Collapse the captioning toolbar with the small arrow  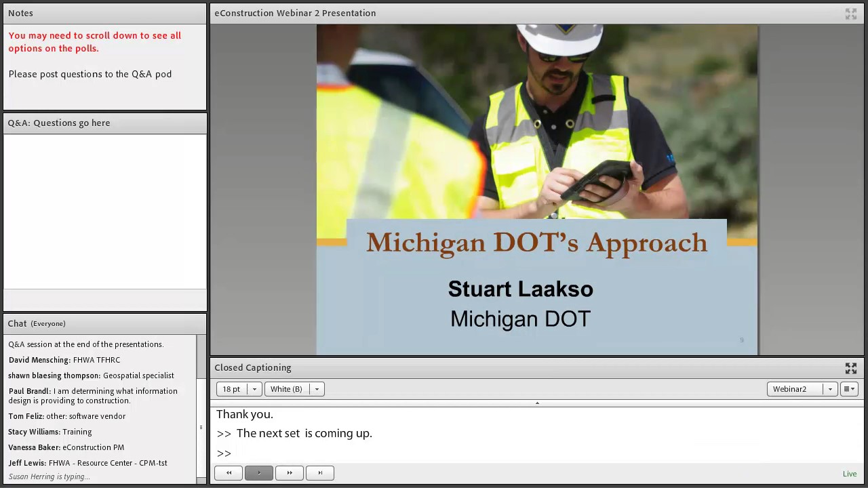pos(537,403)
